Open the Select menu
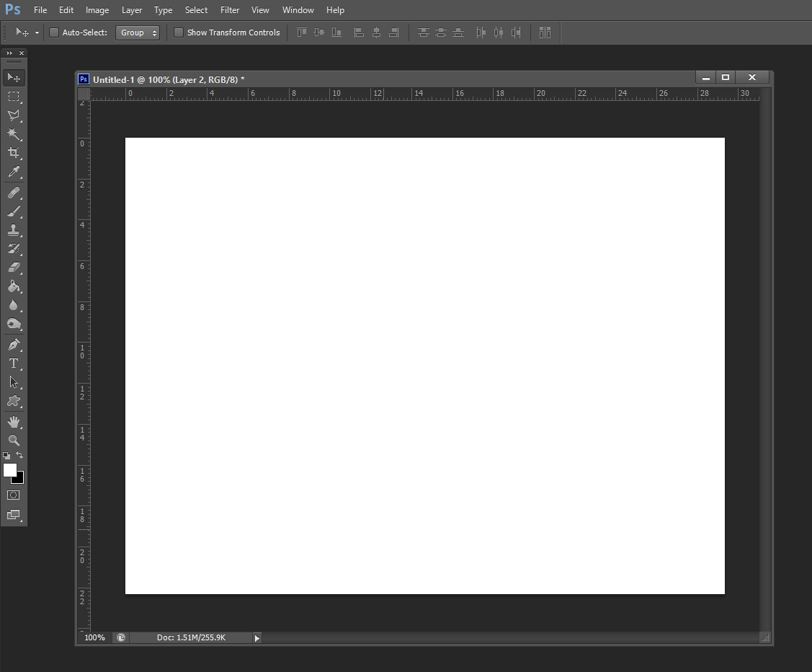The image size is (812, 672). pyautogui.click(x=196, y=10)
